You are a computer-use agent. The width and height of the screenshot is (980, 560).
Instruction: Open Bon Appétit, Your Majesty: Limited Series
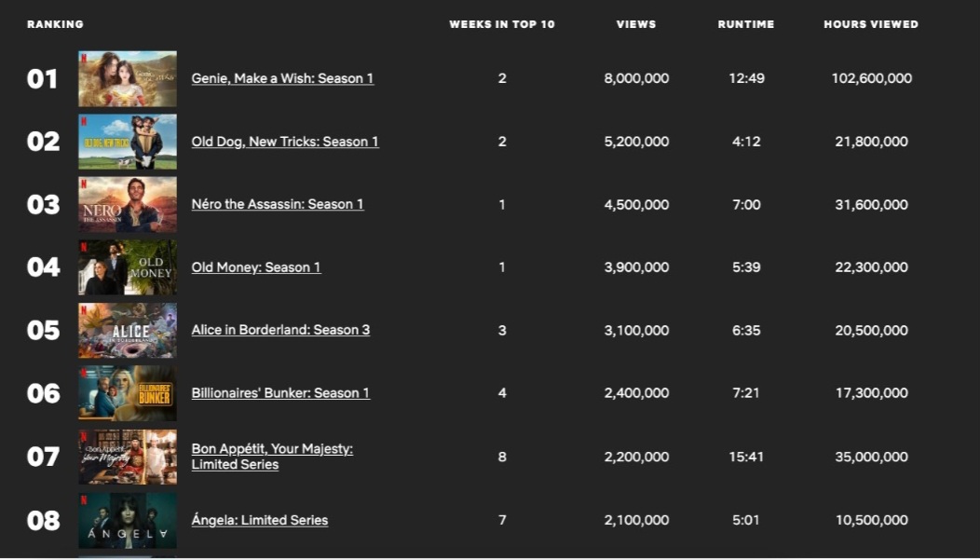coord(272,457)
